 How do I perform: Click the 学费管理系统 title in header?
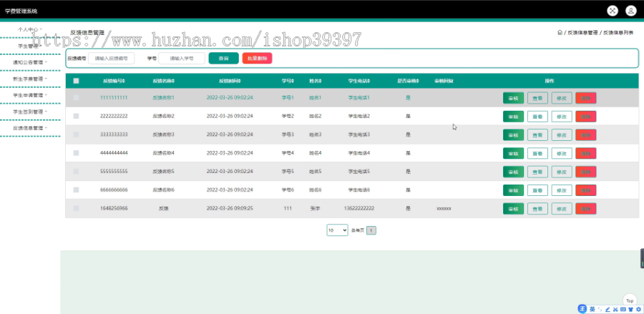click(x=21, y=11)
